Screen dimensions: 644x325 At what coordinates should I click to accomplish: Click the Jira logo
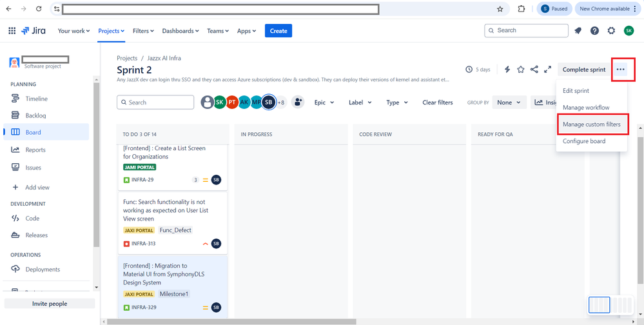coord(34,31)
